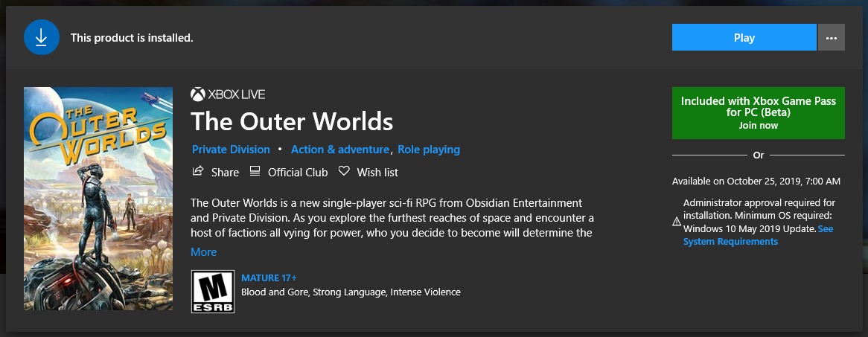Add the game via Wish list label
868x337 pixels.
(377, 172)
